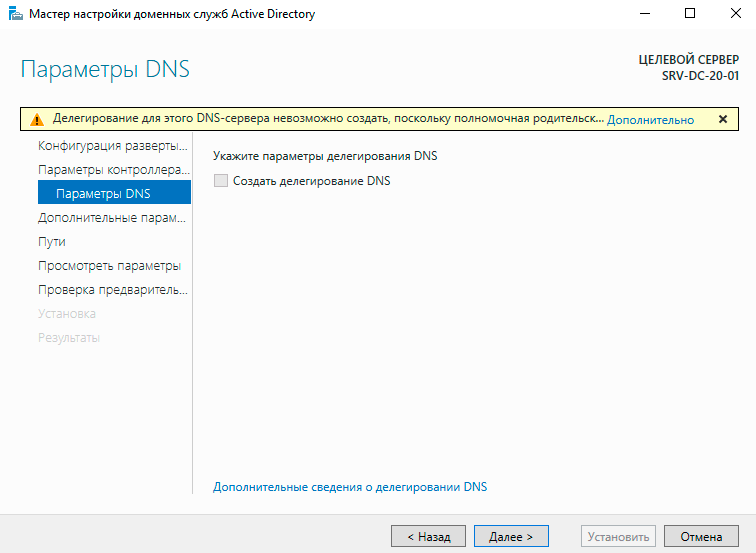This screenshot has width=756, height=553.
Task: Click the AD DS wizard title bar icon
Action: coord(16,14)
